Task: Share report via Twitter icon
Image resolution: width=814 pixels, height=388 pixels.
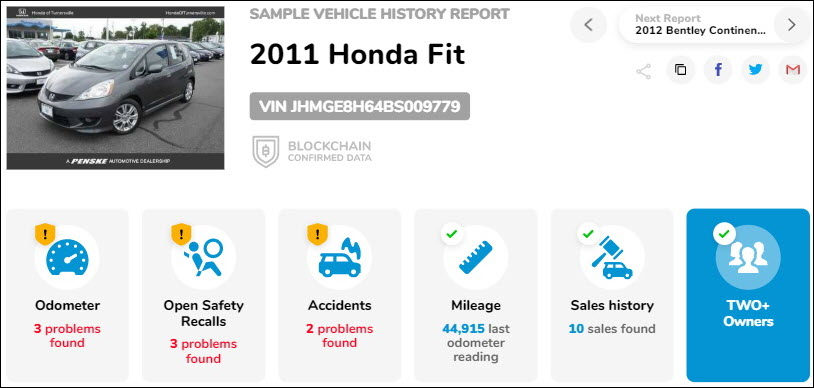Action: (755, 70)
